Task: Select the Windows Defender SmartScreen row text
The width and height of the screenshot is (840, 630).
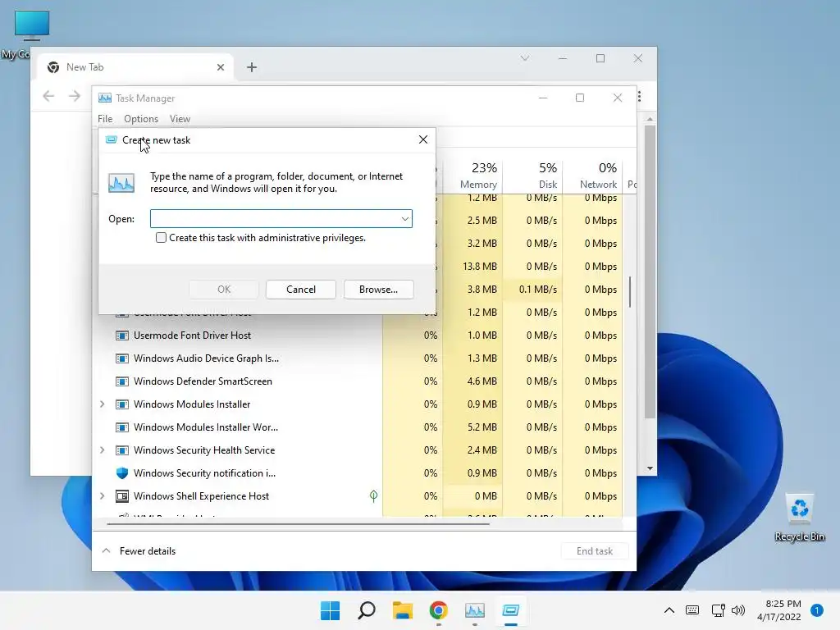Action: click(203, 381)
